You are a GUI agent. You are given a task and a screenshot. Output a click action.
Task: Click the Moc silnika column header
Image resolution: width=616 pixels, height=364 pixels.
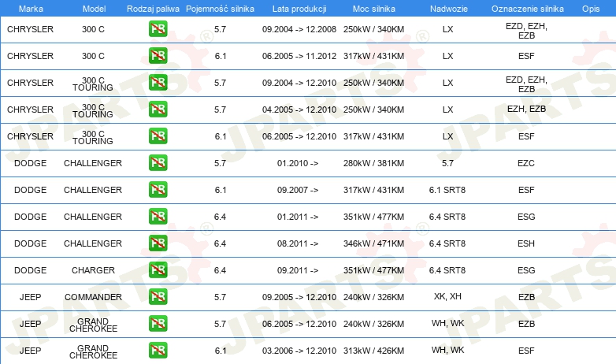click(373, 9)
